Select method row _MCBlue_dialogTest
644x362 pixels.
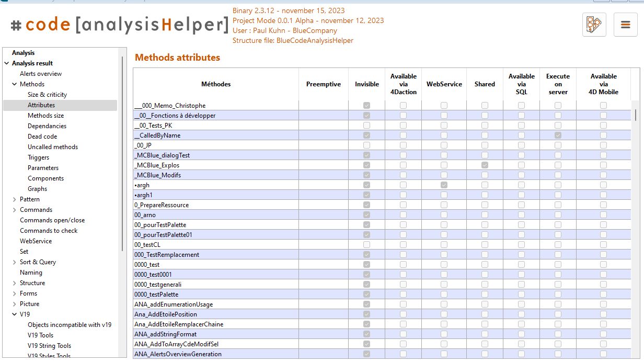[x=382, y=155]
